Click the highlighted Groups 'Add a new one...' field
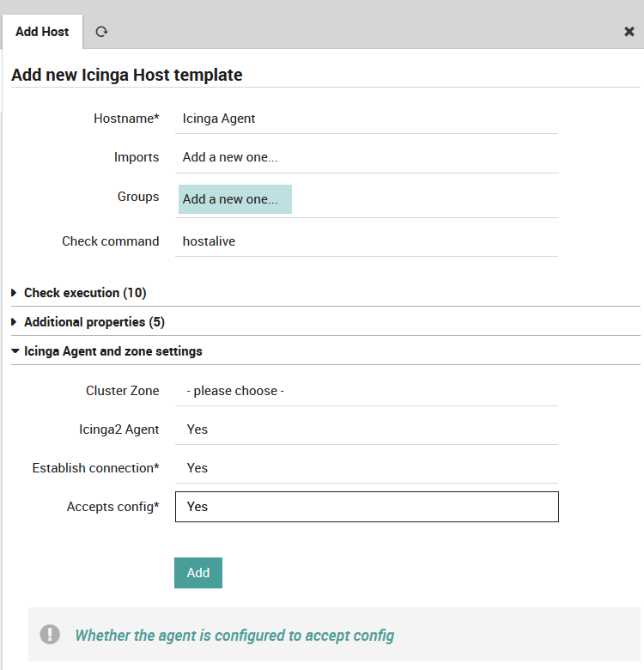 click(235, 199)
